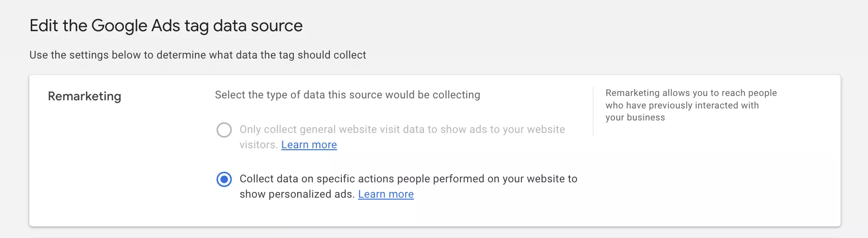Click 'Remarketing allows you to reach people' help text
Image resolution: width=868 pixels, height=238 pixels.
click(691, 93)
